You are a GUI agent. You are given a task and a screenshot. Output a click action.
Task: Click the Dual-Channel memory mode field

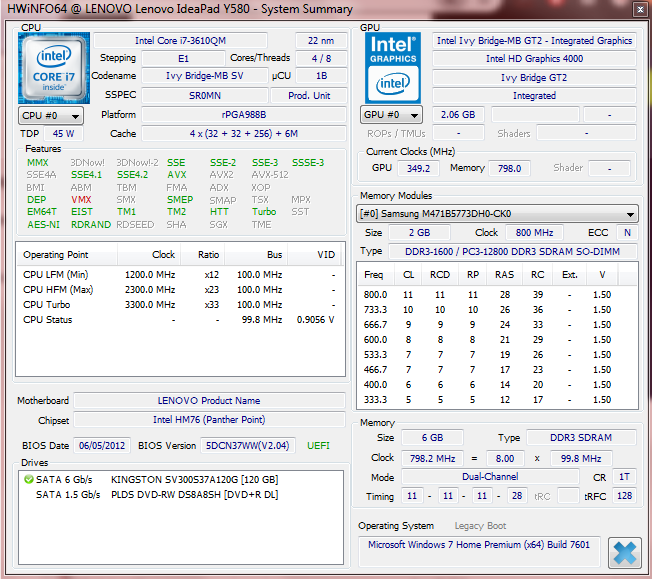tap(490, 477)
